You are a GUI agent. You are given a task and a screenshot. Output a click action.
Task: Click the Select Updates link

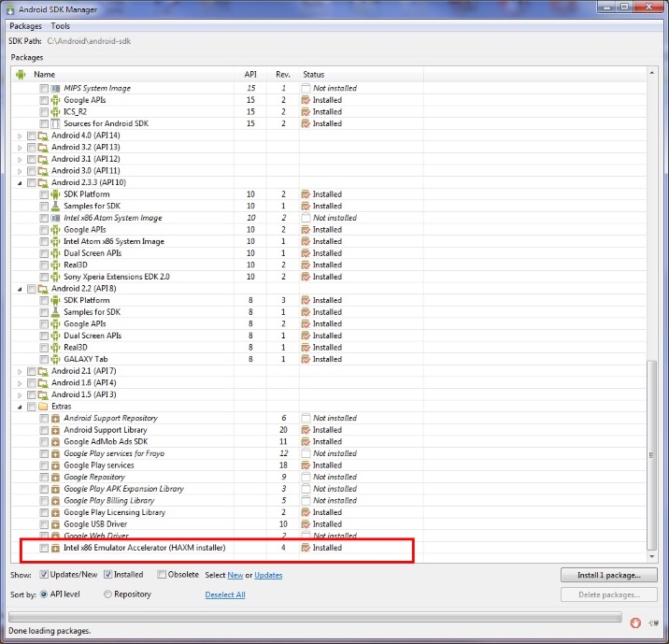pos(268,575)
